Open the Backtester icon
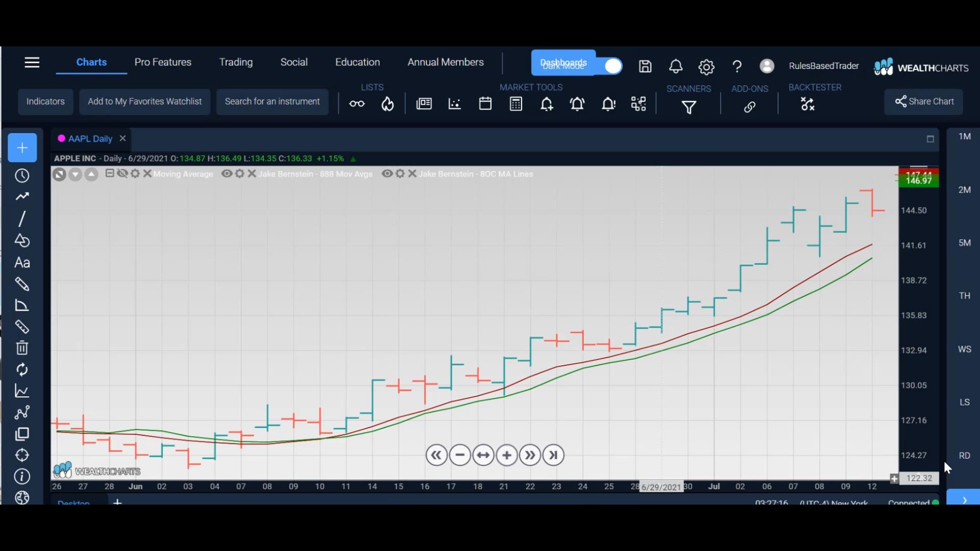Viewport: 980px width, 551px height. point(807,104)
